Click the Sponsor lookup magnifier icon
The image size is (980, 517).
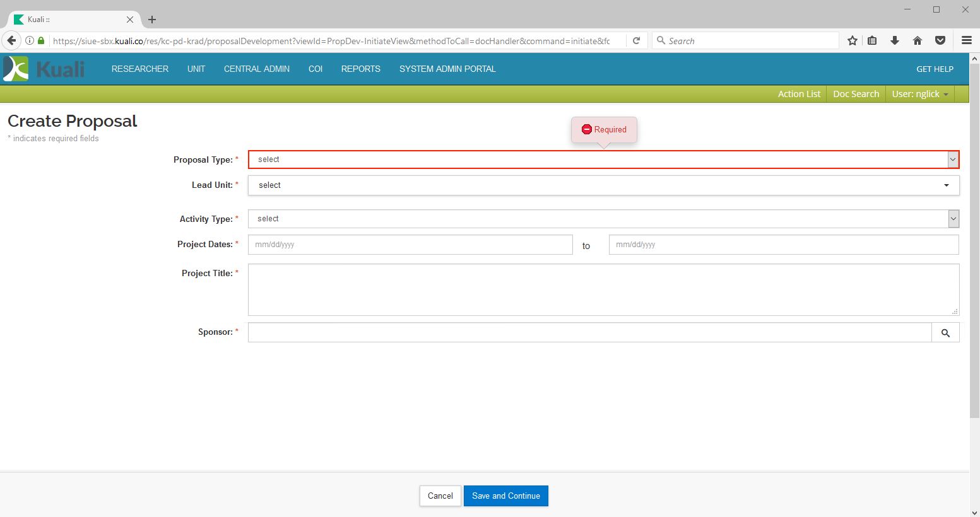(x=945, y=333)
